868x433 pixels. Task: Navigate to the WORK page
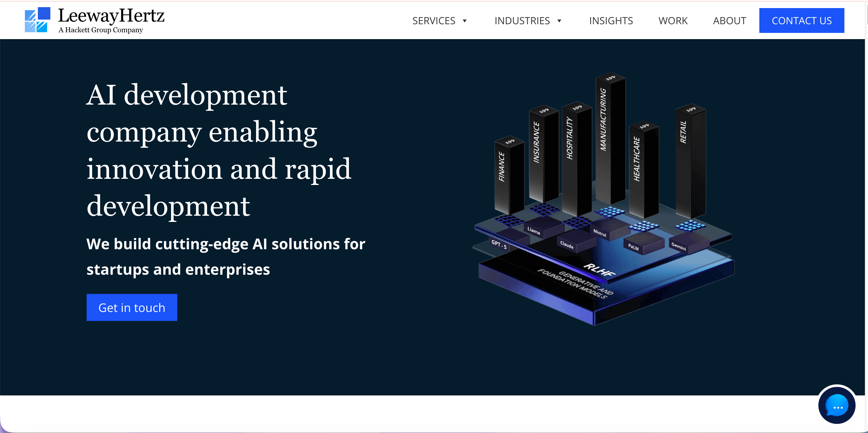(x=673, y=21)
